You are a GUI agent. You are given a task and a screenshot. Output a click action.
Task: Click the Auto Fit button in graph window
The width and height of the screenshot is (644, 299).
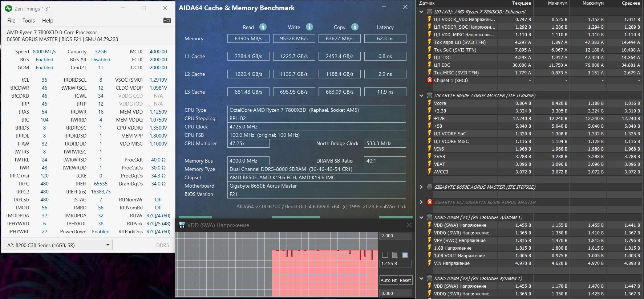389,280
